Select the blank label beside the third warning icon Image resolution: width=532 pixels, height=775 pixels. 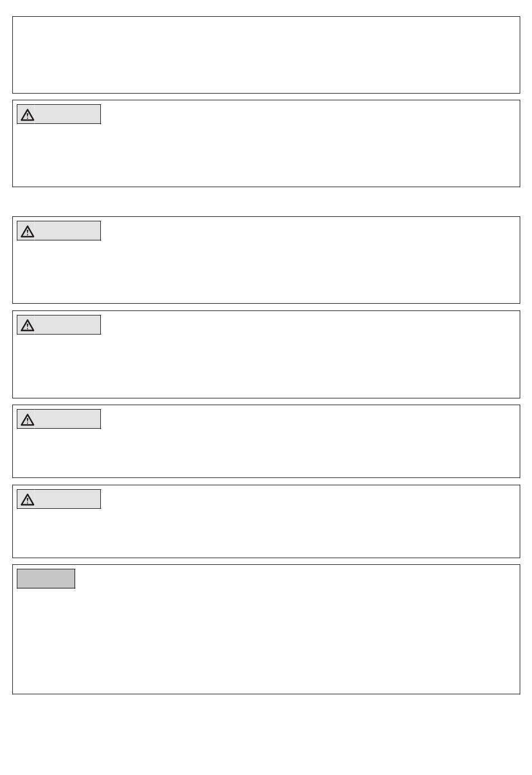[x=67, y=325]
